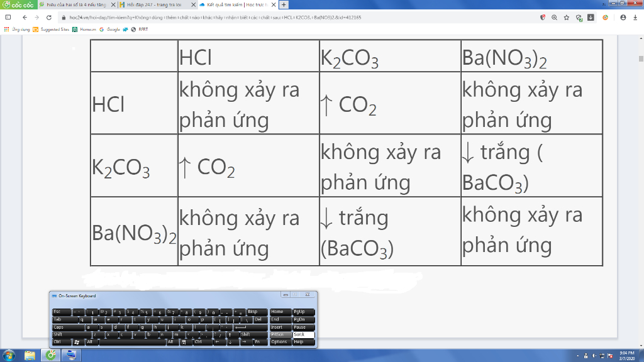Viewport: 644px width, 362px height.
Task: Click the space bar on On-Screen Keyboard
Action: 133,343
